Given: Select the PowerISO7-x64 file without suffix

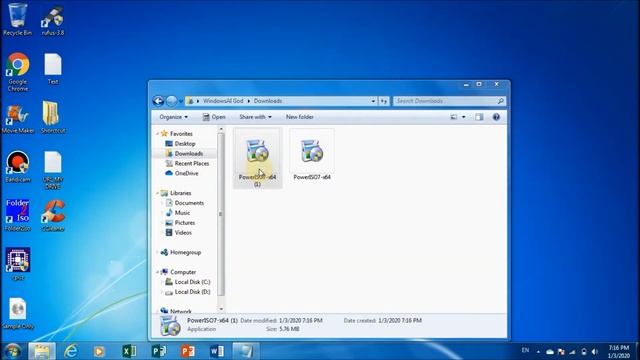Looking at the screenshot, I should (312, 155).
